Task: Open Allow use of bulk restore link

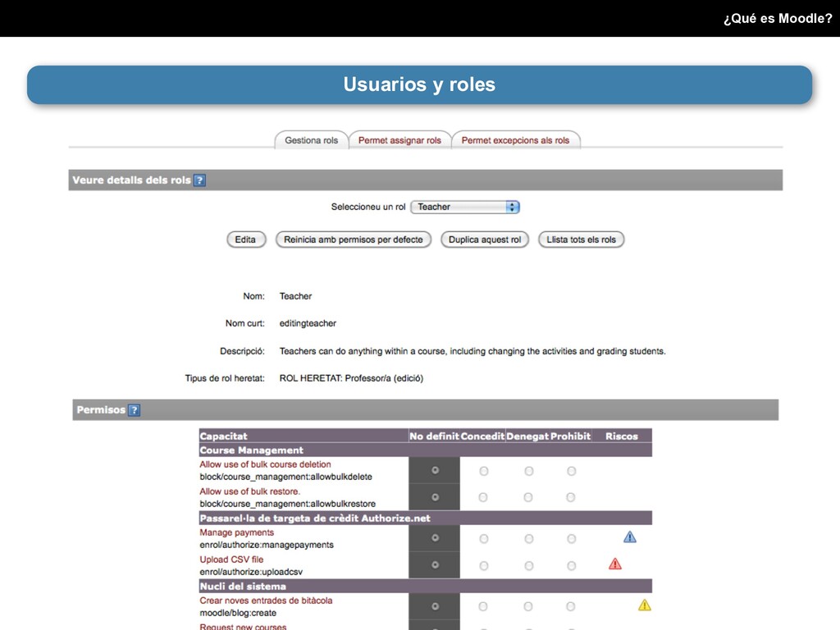Action: pos(249,491)
